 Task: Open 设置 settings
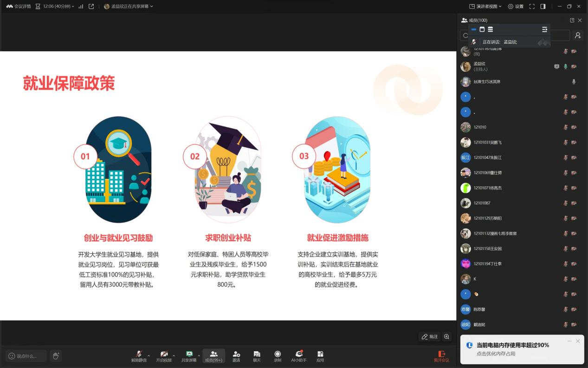(515, 7)
